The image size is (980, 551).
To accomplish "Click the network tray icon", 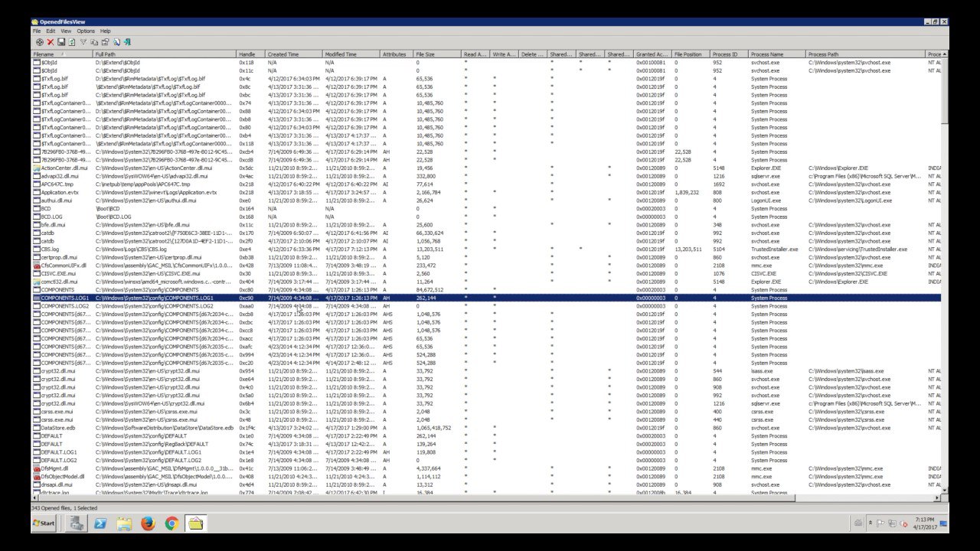I will pos(892,523).
